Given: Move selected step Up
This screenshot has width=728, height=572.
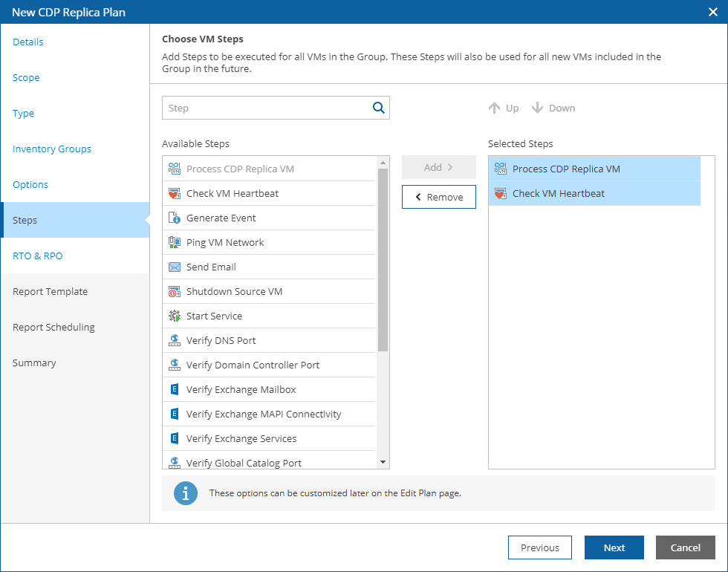Looking at the screenshot, I should pyautogui.click(x=504, y=108).
